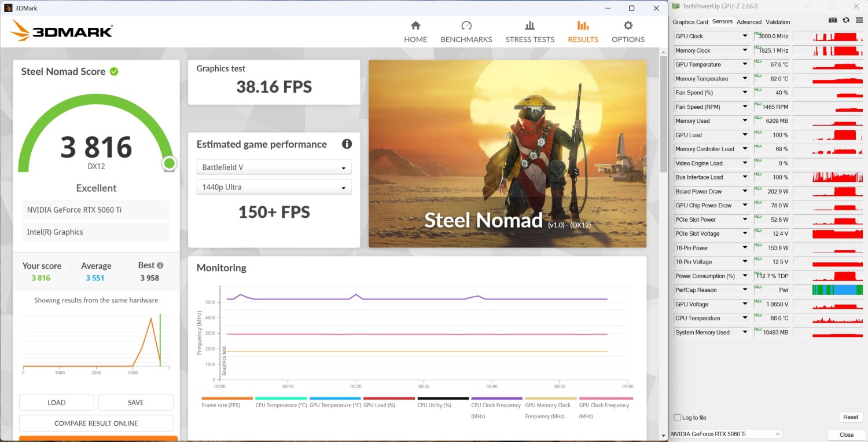Image resolution: width=868 pixels, height=442 pixels.
Task: Click the 3DMark app icon in its title bar
Action: 8,8
